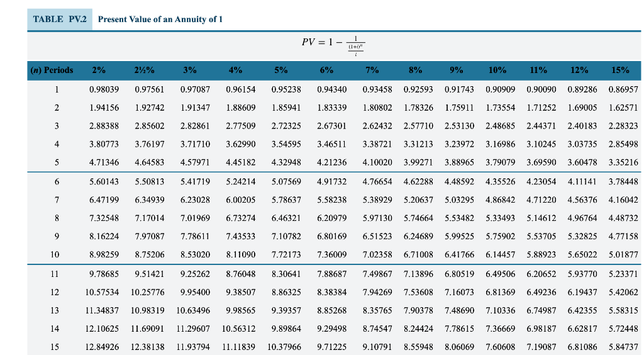The width and height of the screenshot is (644, 355).
Task: Click the value 1.91347
Action: pyautogui.click(x=195, y=108)
